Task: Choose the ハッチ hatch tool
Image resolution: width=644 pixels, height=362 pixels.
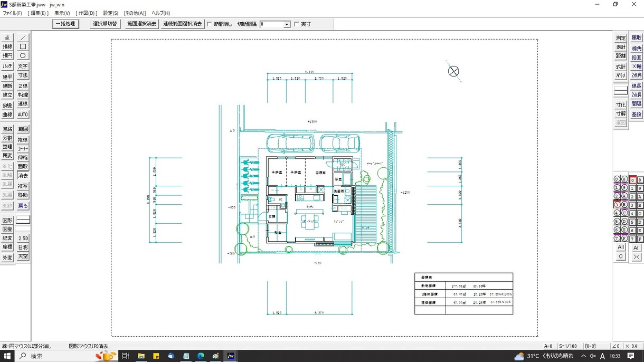Action: tap(7, 66)
